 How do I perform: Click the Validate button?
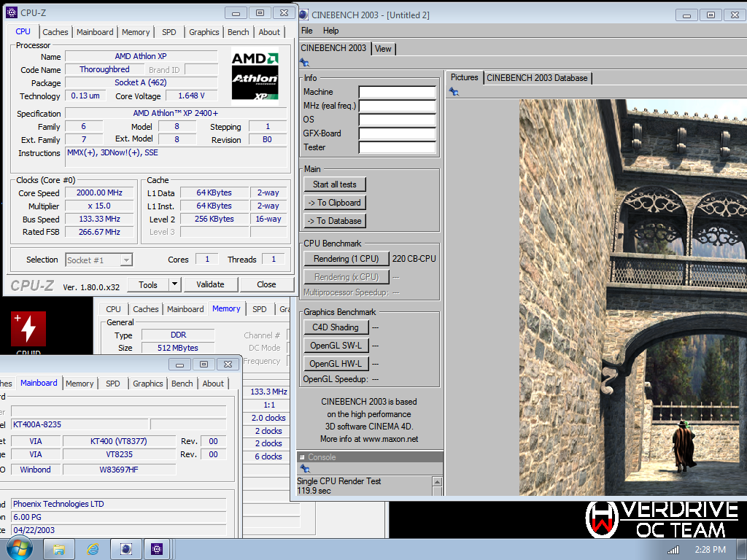(x=210, y=284)
